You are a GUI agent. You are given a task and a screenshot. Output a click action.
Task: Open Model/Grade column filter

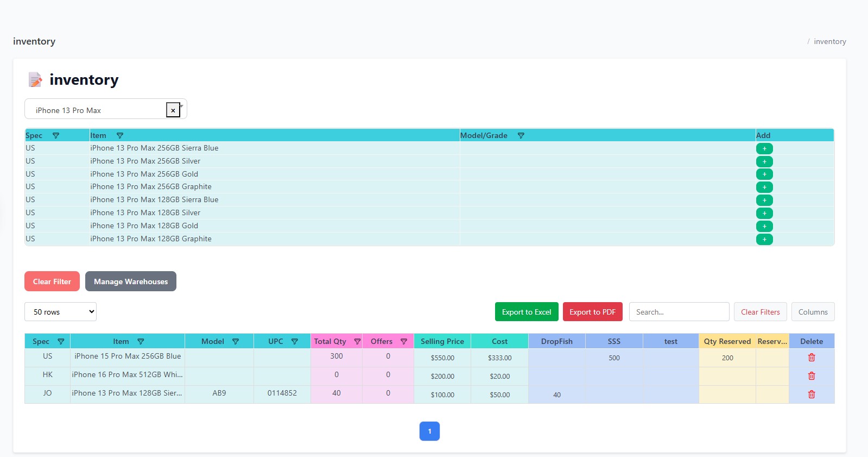[521, 135]
